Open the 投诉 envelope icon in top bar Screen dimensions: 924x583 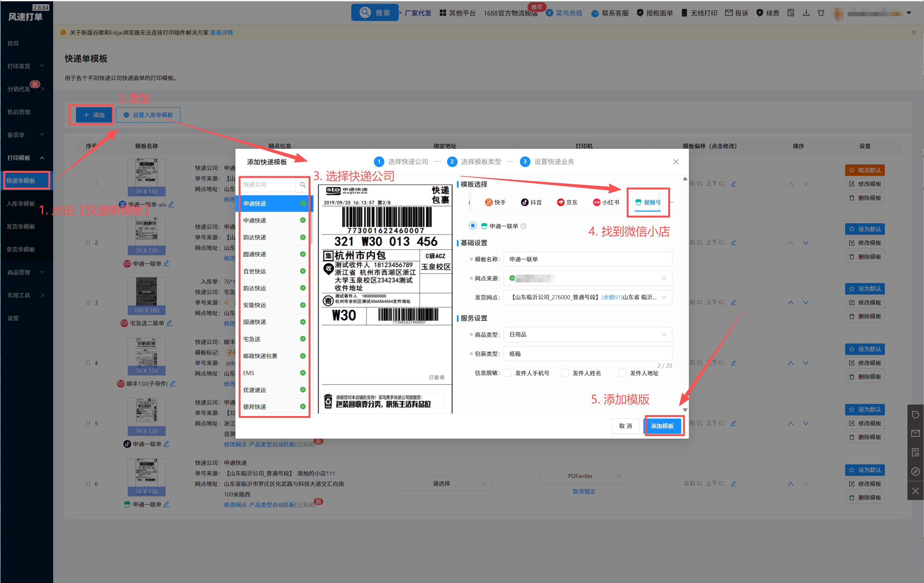[729, 13]
